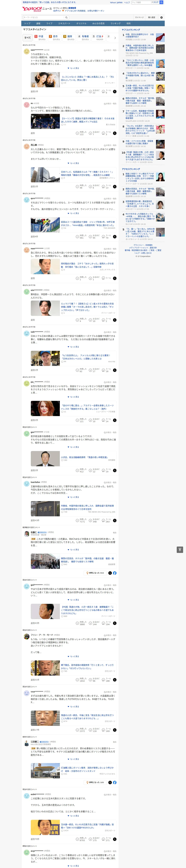Expand もっと見る on sak******** comment
The width and height of the screenshot is (186, 868).
(x=74, y=347)
